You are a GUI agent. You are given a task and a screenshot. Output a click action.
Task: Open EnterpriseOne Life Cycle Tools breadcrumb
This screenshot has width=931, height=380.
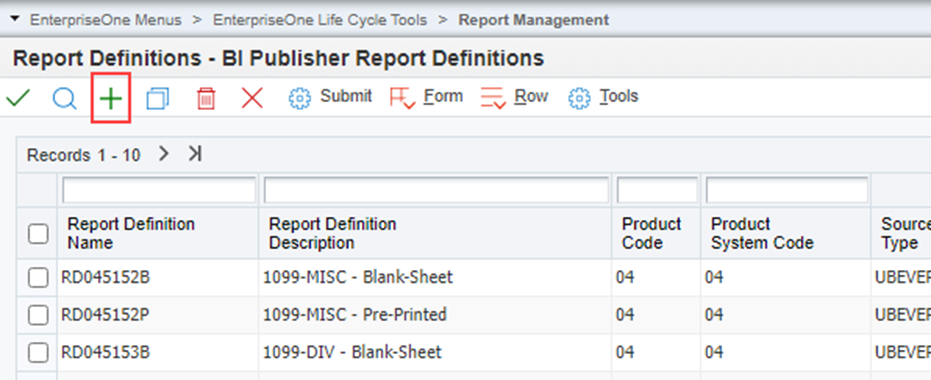pyautogui.click(x=320, y=20)
